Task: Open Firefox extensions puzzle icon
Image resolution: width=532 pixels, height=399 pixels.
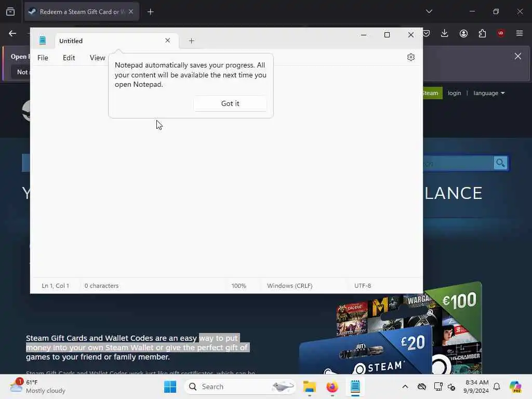Action: point(482,33)
